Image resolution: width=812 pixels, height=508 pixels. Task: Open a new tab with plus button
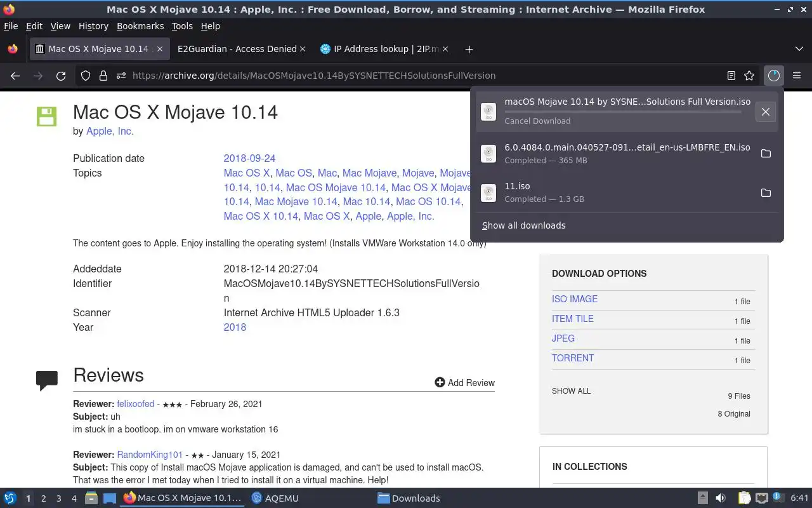coord(469,49)
